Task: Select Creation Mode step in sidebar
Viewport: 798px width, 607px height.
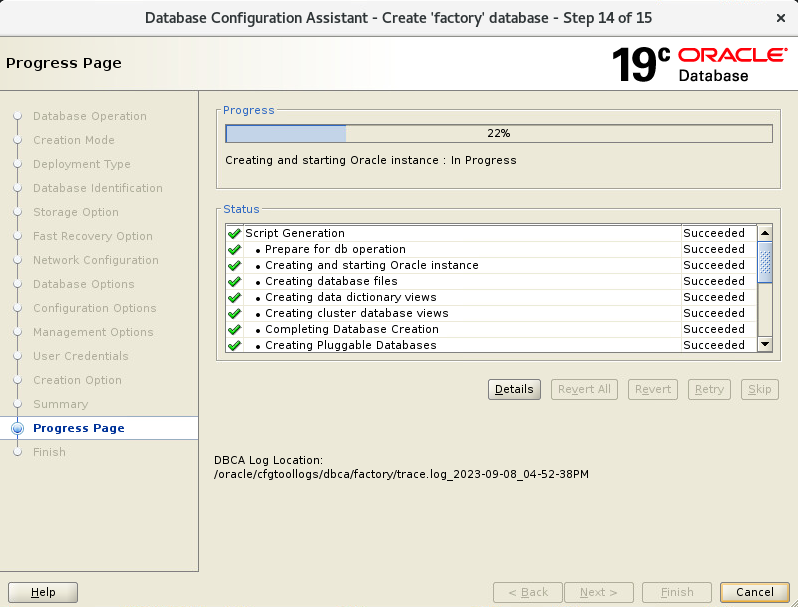Action: coord(74,140)
